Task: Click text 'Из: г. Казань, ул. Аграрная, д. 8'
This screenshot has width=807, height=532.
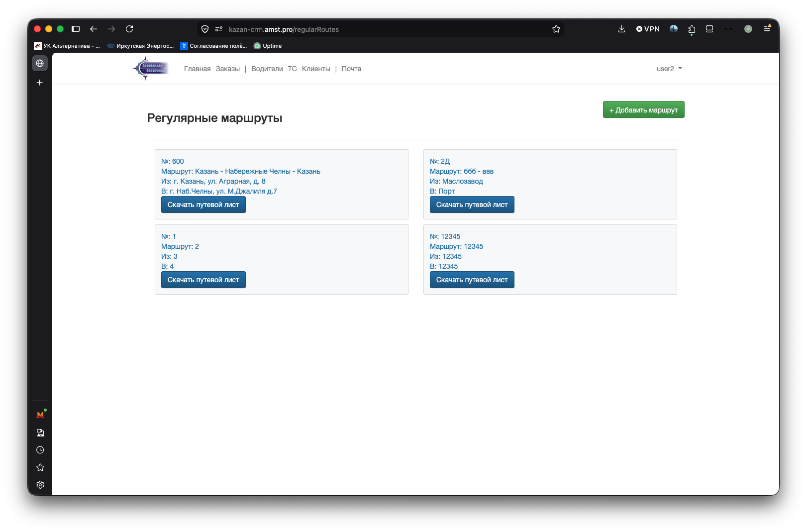Action: click(213, 181)
